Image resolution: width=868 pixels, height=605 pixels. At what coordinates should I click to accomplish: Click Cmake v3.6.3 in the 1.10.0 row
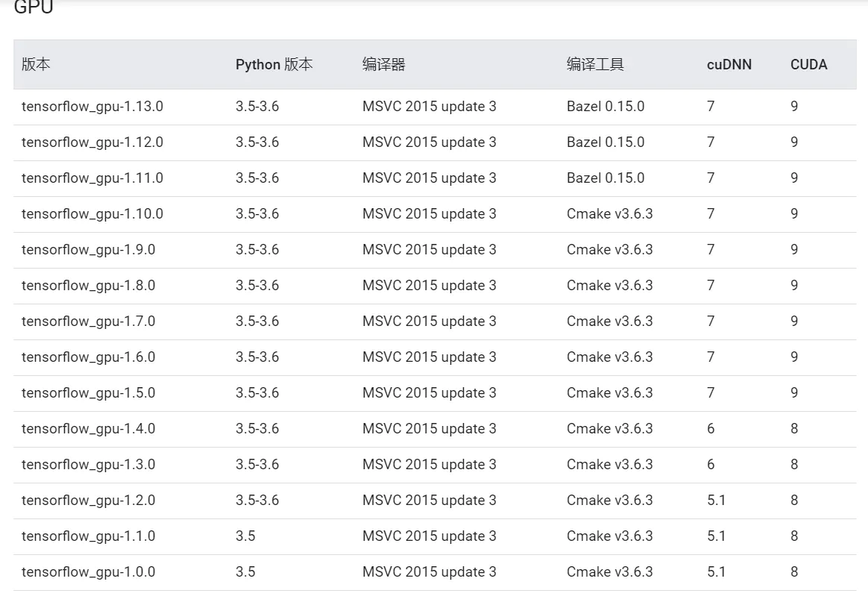pos(609,214)
